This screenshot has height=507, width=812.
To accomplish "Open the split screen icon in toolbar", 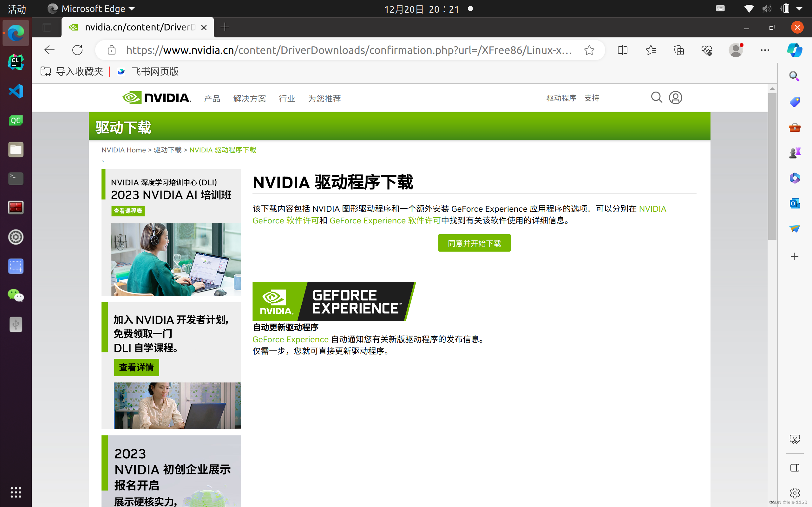I will (x=622, y=50).
